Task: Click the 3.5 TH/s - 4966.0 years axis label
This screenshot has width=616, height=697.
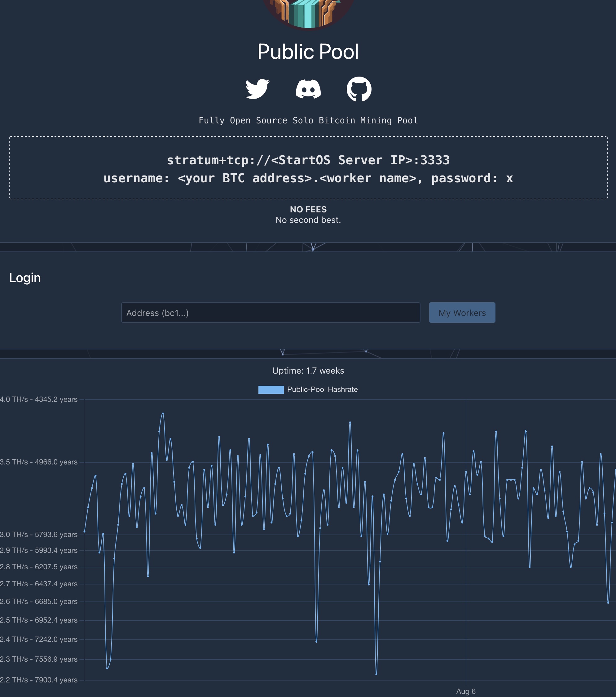Action: [x=39, y=462]
